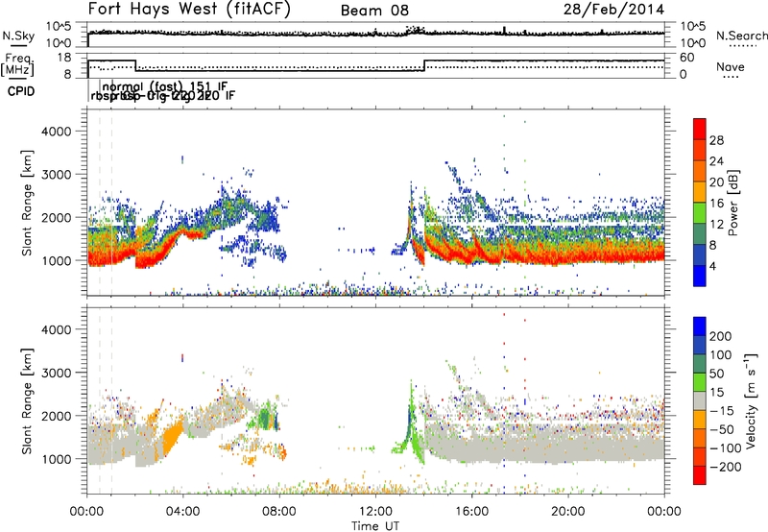This screenshot has width=768, height=532.
Task: Click Slant Range [km] label of velocity panel
Action: click(27, 401)
